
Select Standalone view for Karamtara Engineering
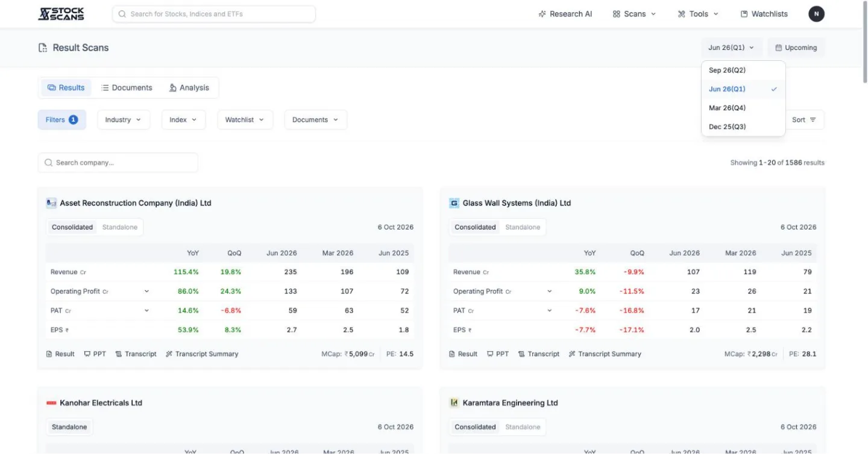[x=523, y=427]
